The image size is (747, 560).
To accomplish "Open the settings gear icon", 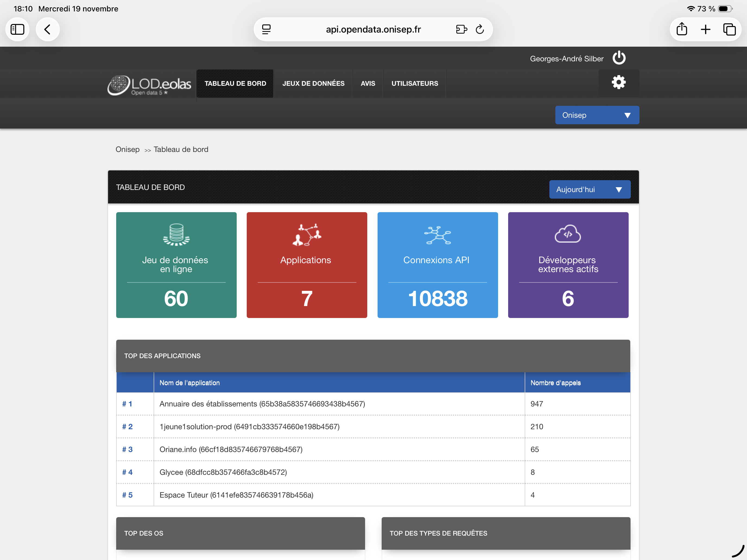I will [x=618, y=82].
